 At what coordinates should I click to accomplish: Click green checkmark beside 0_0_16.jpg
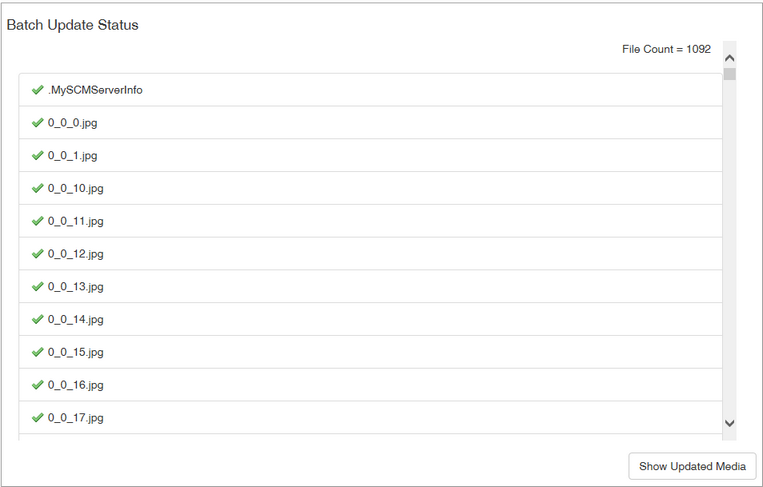[38, 385]
